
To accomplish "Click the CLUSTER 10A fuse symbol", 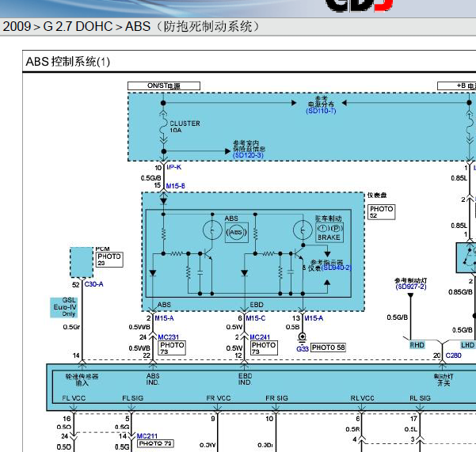I will pyautogui.click(x=164, y=127).
